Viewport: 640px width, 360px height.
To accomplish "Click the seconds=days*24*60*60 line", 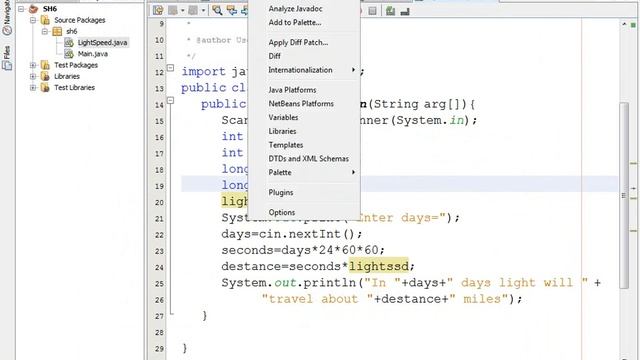I will pos(303,250).
